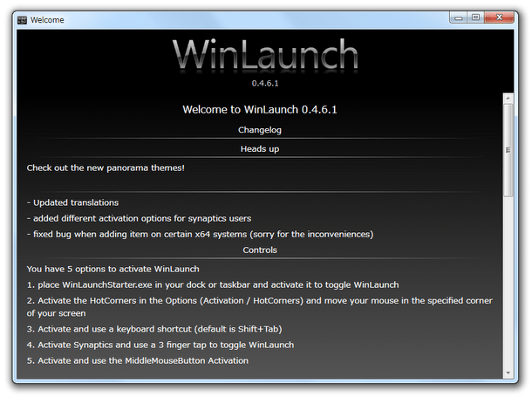Click 'Welcome to WinLaunch 0.4.6.1' heading
The width and height of the screenshot is (532, 397).
coord(260,110)
